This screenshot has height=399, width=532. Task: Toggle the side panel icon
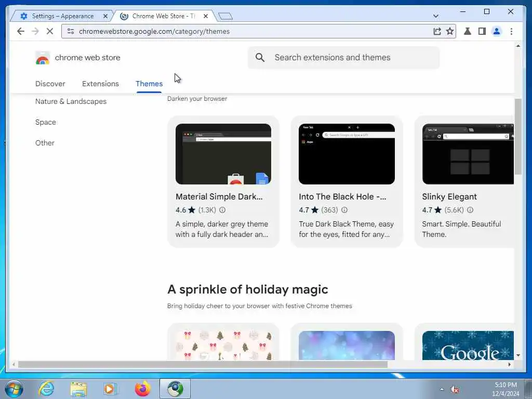click(482, 31)
